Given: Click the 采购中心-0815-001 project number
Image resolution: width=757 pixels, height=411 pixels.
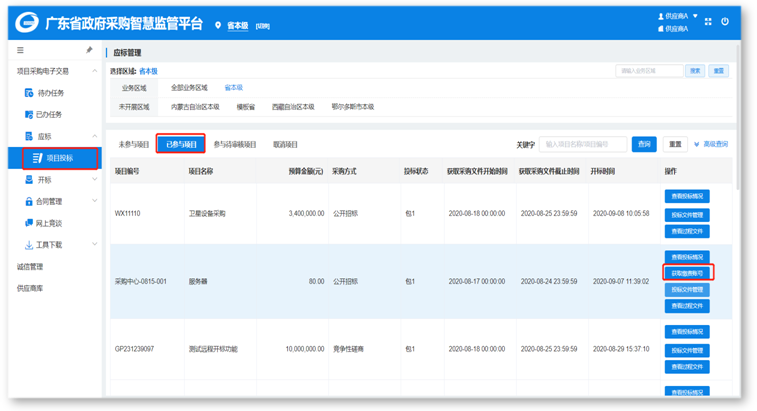Looking at the screenshot, I should click(x=140, y=281).
